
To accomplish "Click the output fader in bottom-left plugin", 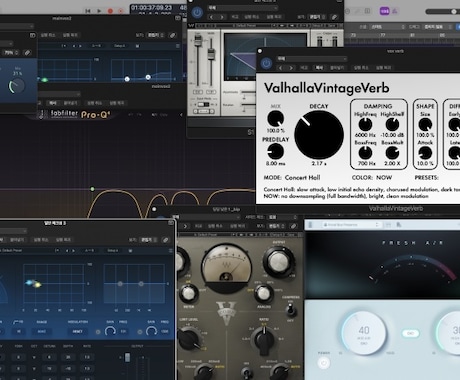I will 127,358.
